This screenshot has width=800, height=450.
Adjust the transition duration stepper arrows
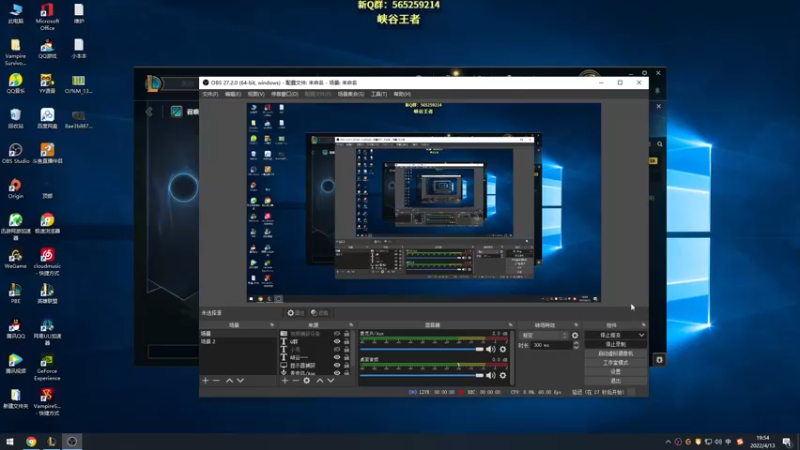coord(576,345)
